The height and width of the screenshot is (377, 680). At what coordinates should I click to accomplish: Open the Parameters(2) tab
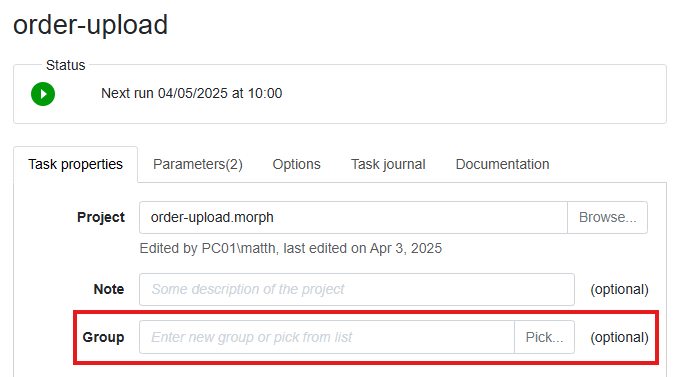click(x=198, y=164)
